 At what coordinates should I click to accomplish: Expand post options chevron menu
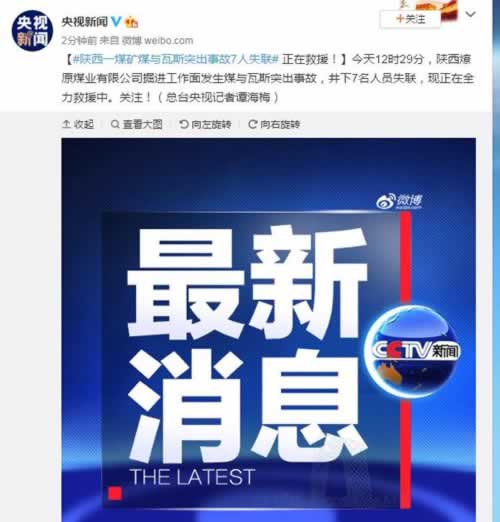[x=470, y=14]
